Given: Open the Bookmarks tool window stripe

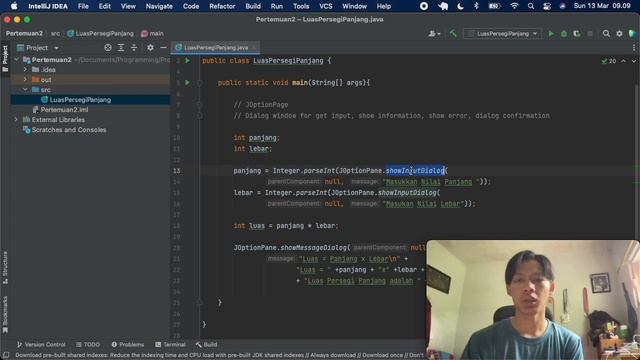Looking at the screenshot, I should coord(5,314).
